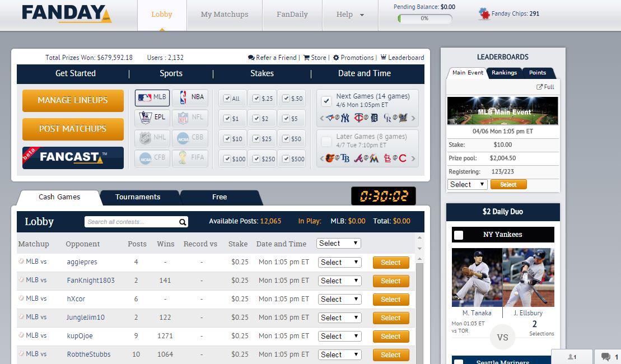Toggle the All stakes checkbox
The width and height of the screenshot is (621, 364).
coord(227,98)
